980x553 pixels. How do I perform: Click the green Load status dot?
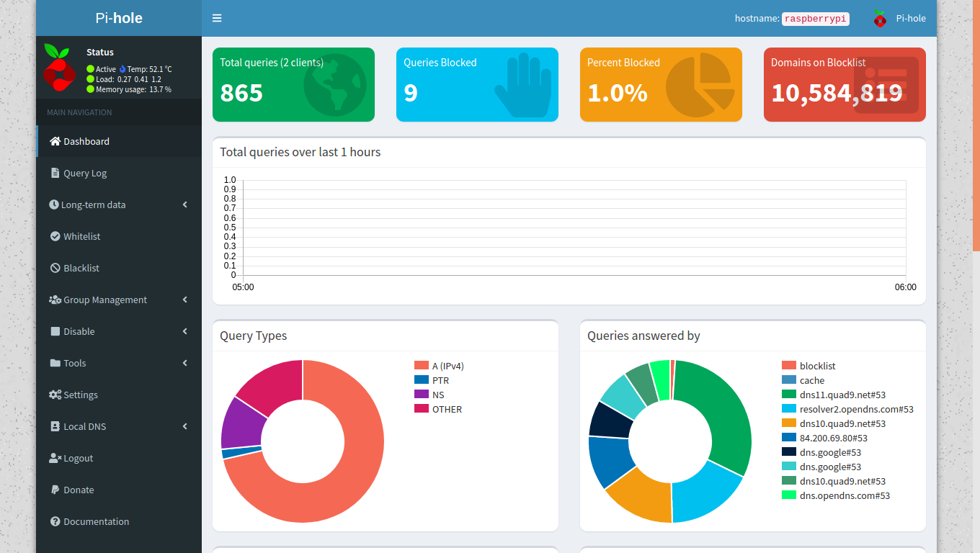coord(90,79)
